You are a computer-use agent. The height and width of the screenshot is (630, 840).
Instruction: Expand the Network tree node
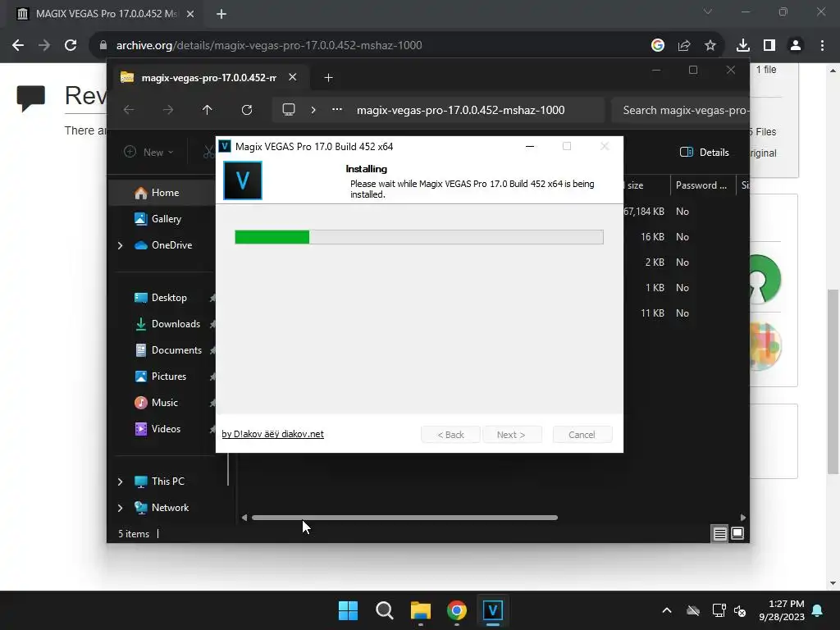120,508
